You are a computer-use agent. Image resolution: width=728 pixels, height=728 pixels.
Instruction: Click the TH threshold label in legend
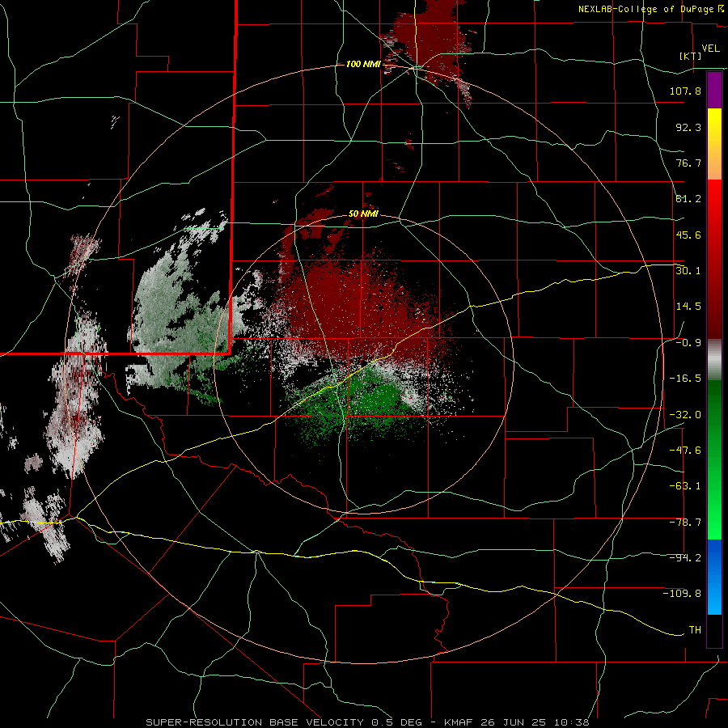[x=695, y=630]
